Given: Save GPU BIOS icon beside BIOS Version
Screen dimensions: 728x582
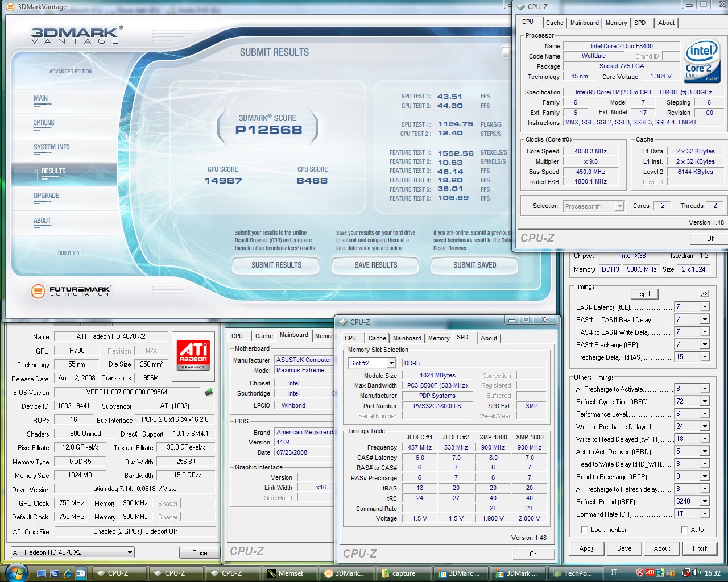Looking at the screenshot, I should coord(209,392).
